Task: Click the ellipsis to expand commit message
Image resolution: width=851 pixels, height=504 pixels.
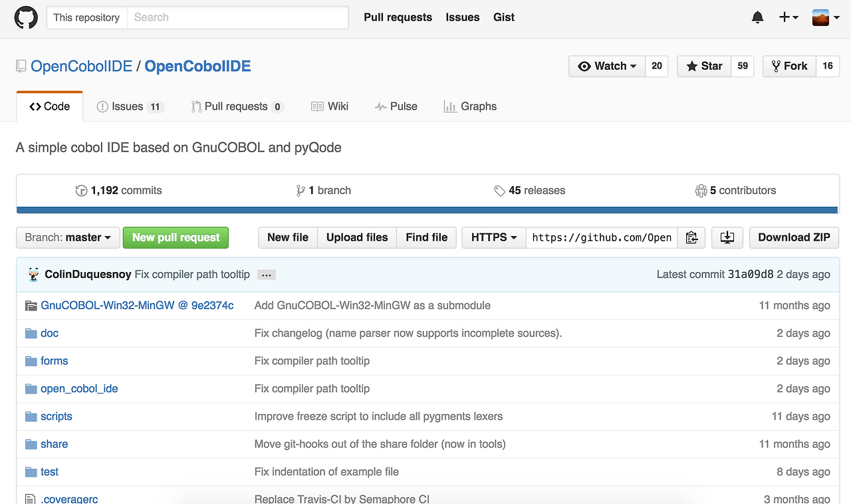Action: [x=266, y=275]
